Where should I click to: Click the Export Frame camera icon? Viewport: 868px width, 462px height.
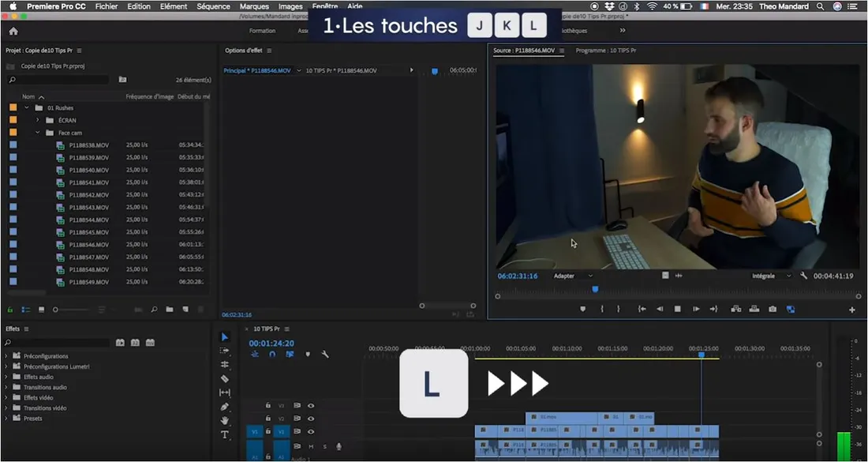773,309
